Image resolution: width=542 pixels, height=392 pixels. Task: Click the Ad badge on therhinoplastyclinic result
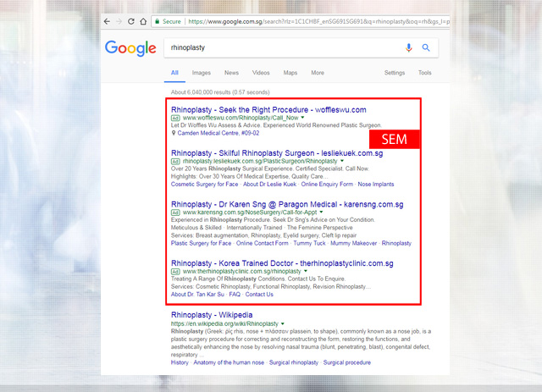tap(175, 272)
